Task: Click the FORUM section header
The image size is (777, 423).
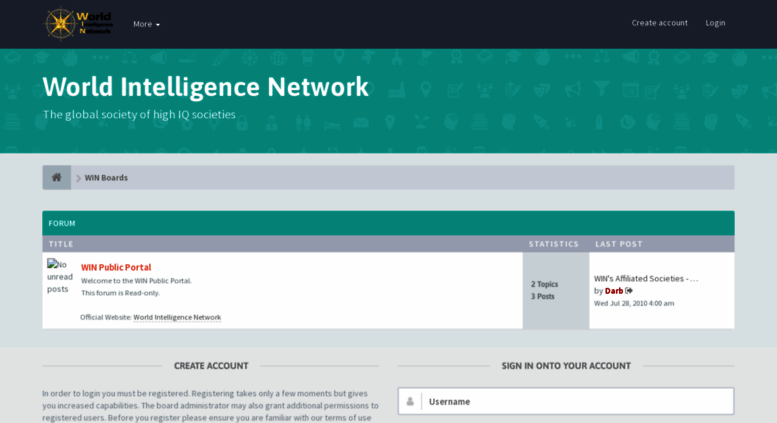Action: (62, 223)
